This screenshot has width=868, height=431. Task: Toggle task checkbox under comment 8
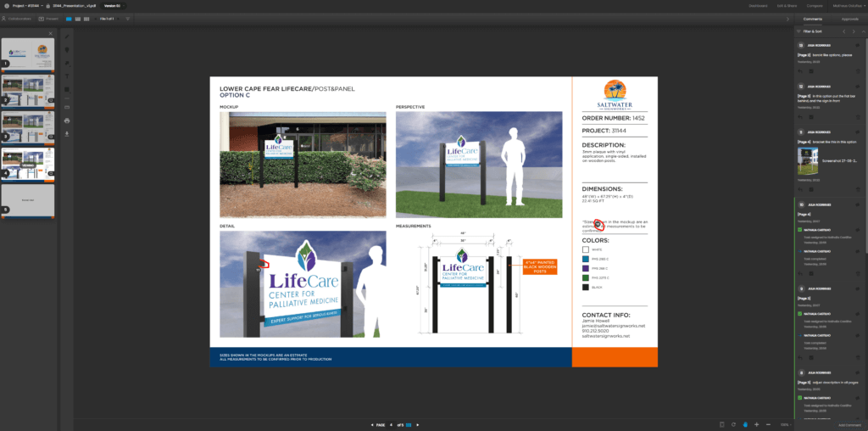pos(800,398)
